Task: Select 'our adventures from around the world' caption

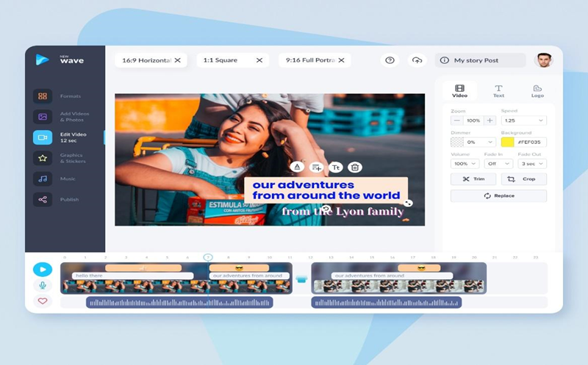Action: click(326, 190)
